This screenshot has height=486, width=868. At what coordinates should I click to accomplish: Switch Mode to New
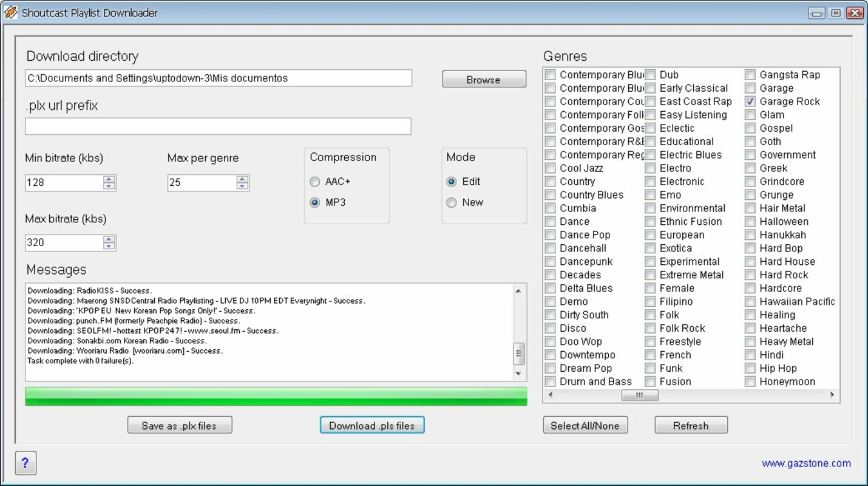click(452, 202)
